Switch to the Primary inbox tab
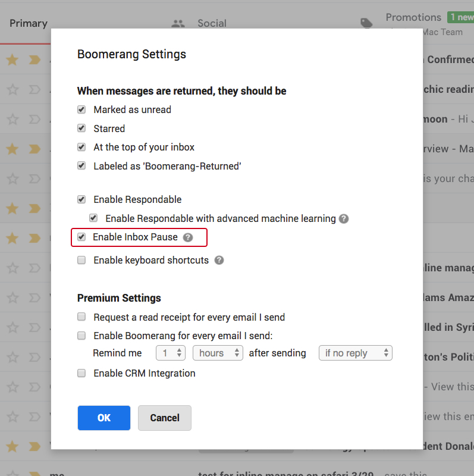The width and height of the screenshot is (474, 476). click(x=28, y=23)
